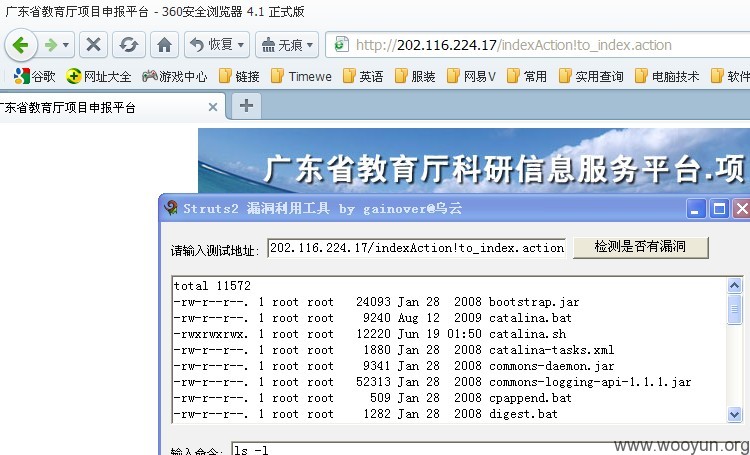The height and width of the screenshot is (455, 750).
Task: Open the 实用查询 bookmark folder
Action: tap(592, 76)
